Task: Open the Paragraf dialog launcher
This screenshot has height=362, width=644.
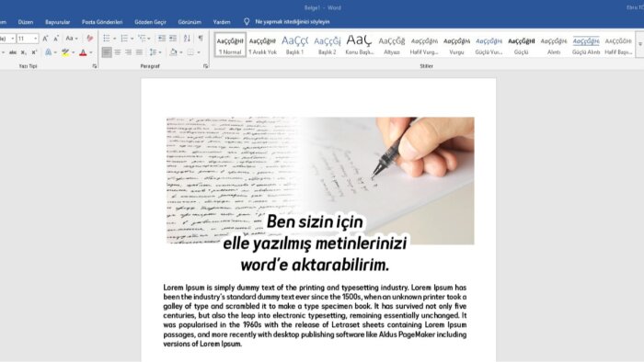Action: (x=206, y=66)
